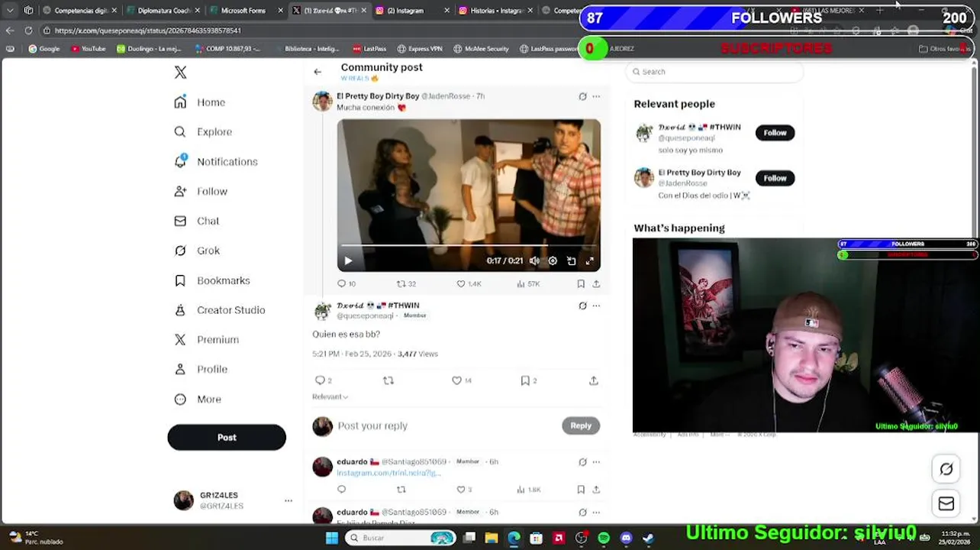The height and width of the screenshot is (550, 980).
Task: Play the video in the post
Action: tap(348, 260)
